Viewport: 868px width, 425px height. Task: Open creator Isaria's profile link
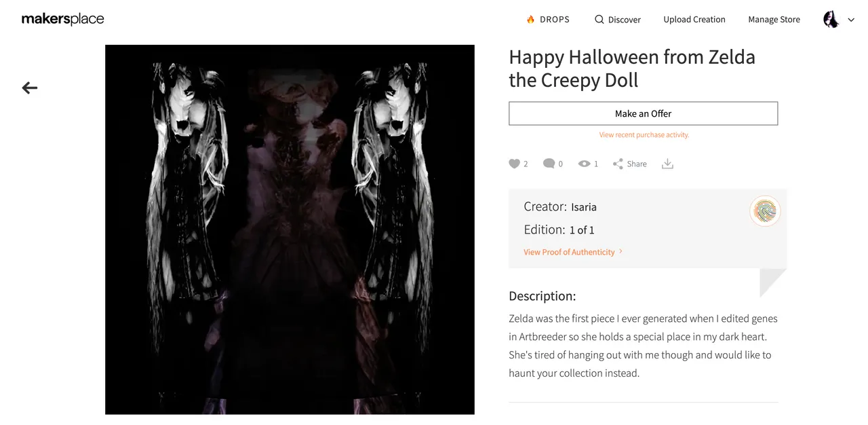(x=584, y=207)
